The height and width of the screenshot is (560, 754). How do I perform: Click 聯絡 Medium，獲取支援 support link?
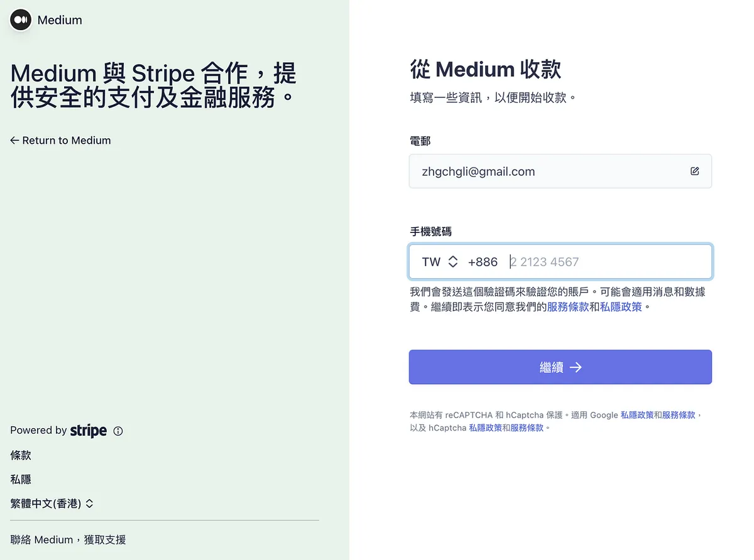[x=68, y=540]
